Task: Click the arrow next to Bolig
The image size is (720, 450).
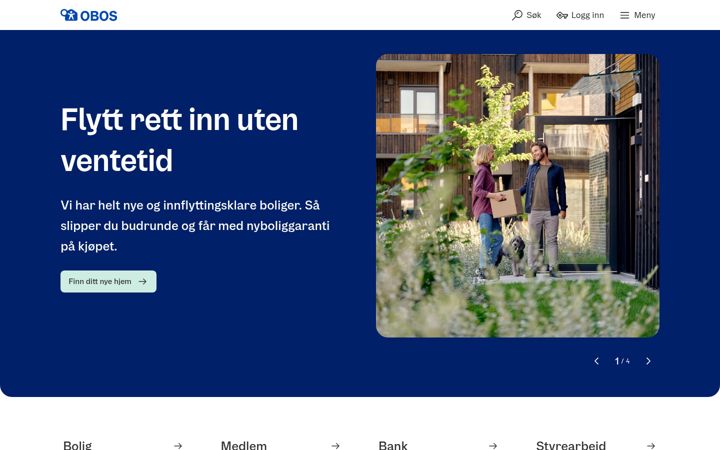Action: pos(178,445)
